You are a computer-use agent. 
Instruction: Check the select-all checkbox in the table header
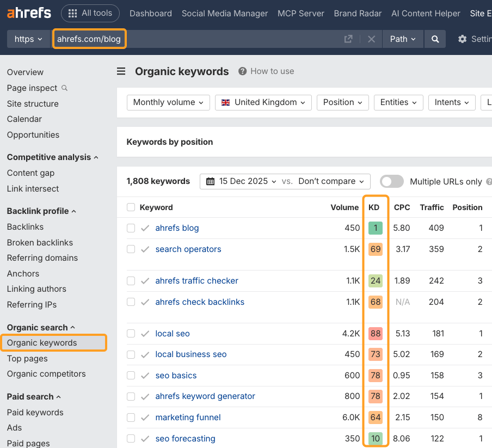[131, 207]
